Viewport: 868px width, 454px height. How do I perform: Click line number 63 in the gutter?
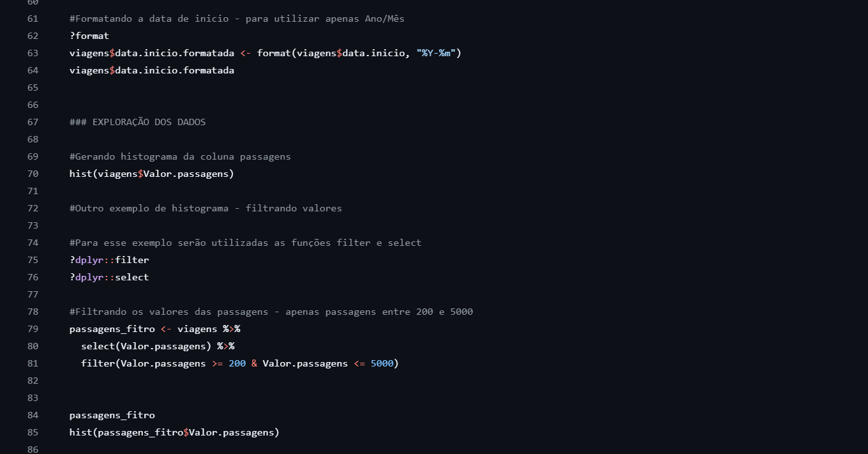[33, 53]
